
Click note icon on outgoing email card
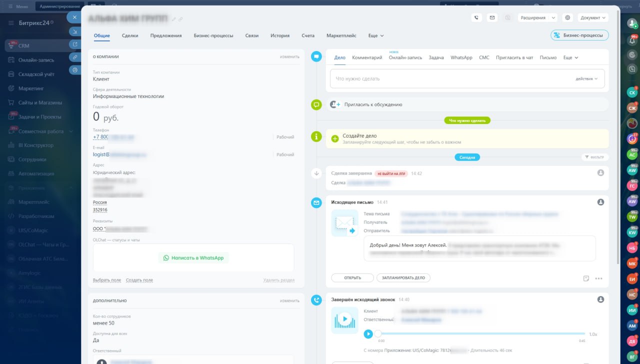(586, 278)
